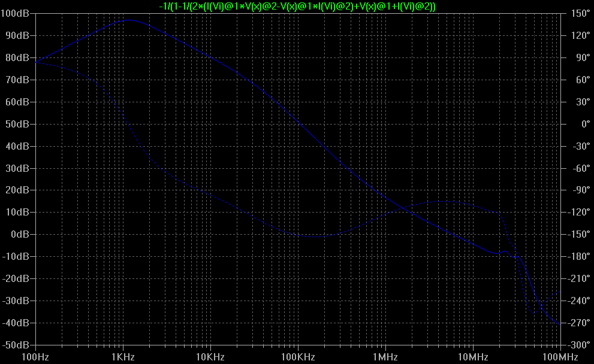Click the 150° phase axis label
Viewport: 594px width, 364px height.
[580, 14]
